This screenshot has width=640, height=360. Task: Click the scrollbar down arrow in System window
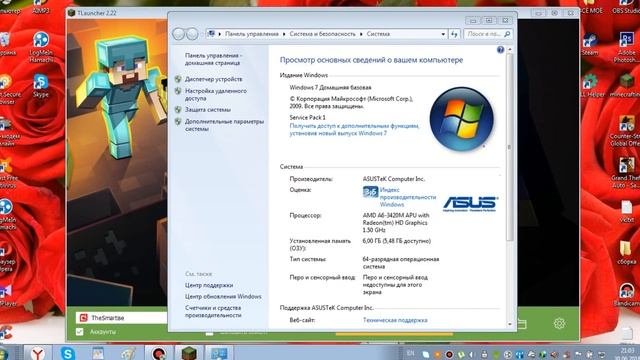[x=509, y=324]
